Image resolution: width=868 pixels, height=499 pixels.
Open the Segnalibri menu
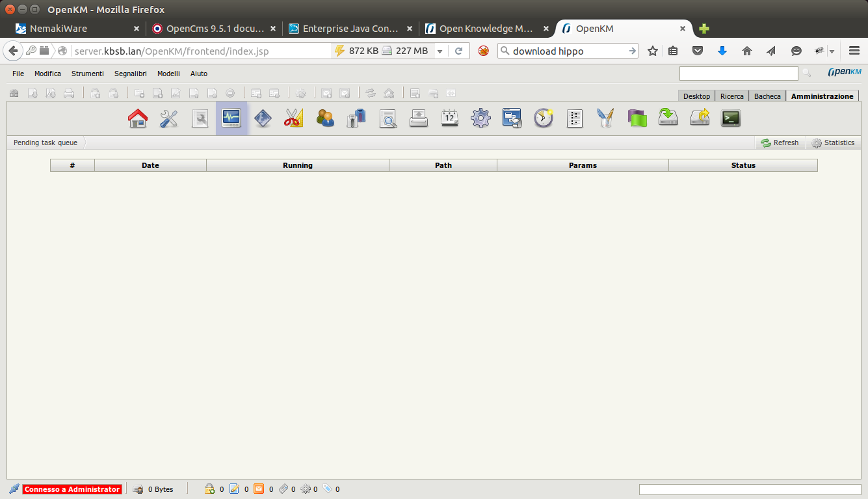pyautogui.click(x=131, y=74)
